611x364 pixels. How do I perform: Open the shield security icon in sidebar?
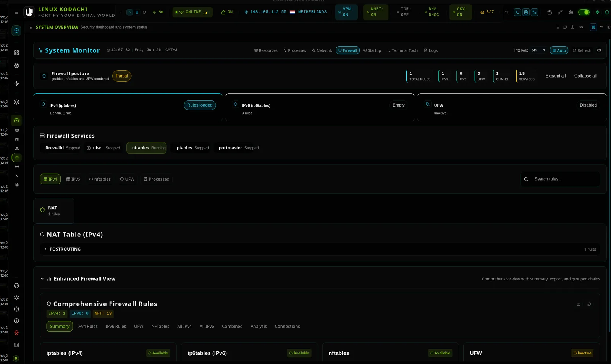[16, 31]
